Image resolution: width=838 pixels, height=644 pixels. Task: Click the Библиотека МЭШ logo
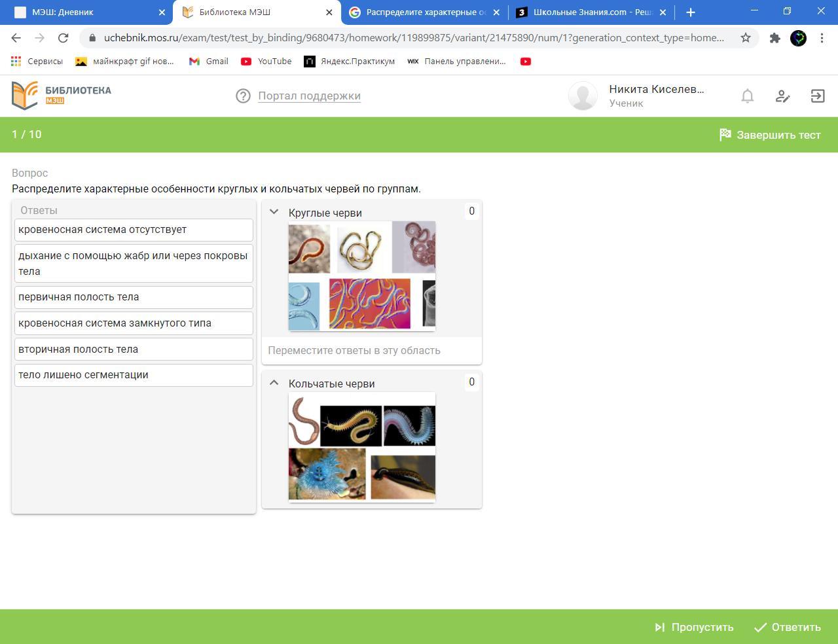pyautogui.click(x=62, y=96)
